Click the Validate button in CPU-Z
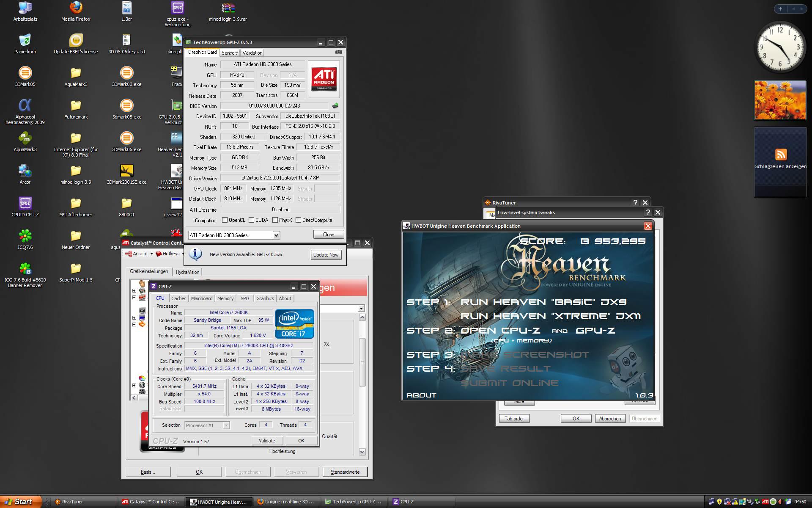This screenshot has width=812, height=508. pos(267,441)
